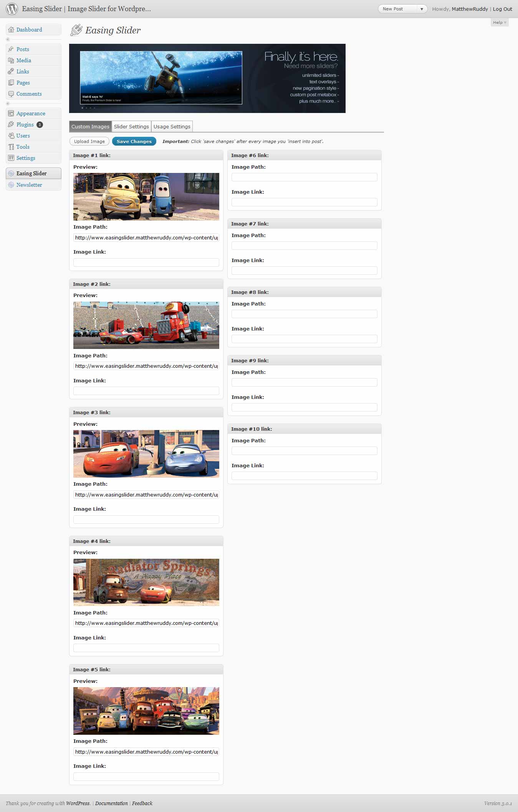Switch to the Usage Settings tab

[172, 126]
